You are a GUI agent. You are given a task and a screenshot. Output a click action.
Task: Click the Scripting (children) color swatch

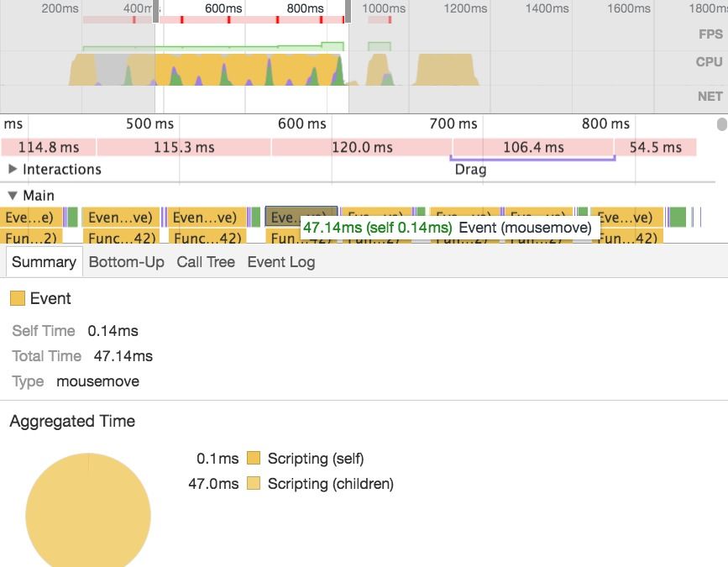tap(254, 483)
